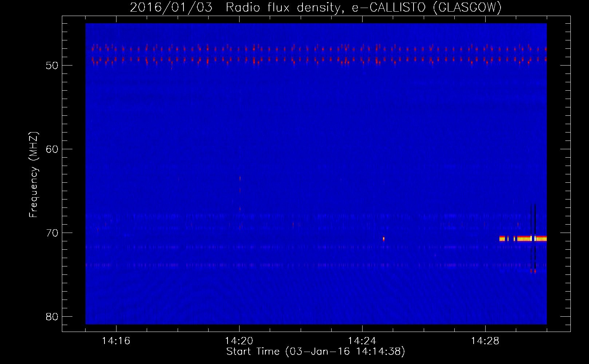Click the frequency tick label "80"
This screenshot has width=589, height=364.
tap(52, 317)
